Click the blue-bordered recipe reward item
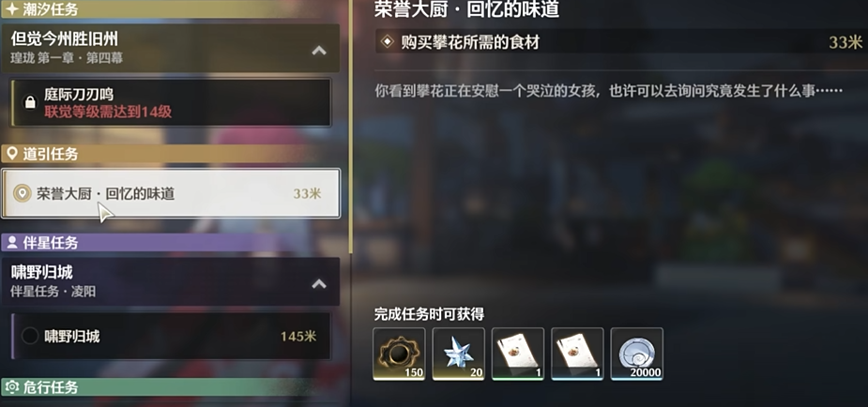 click(577, 354)
